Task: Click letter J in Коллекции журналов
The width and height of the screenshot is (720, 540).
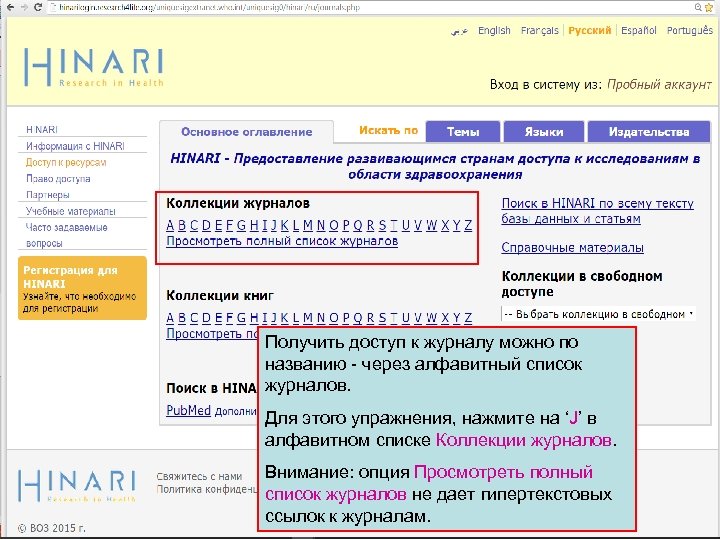Action: [274, 225]
